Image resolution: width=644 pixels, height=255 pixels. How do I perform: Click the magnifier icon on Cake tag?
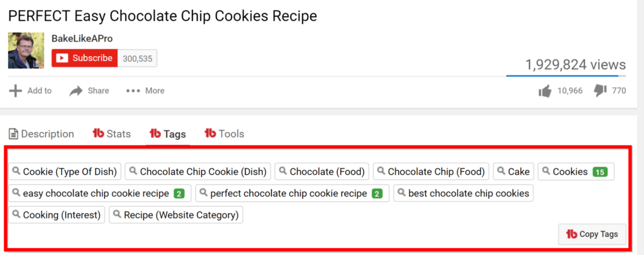pyautogui.click(x=502, y=171)
